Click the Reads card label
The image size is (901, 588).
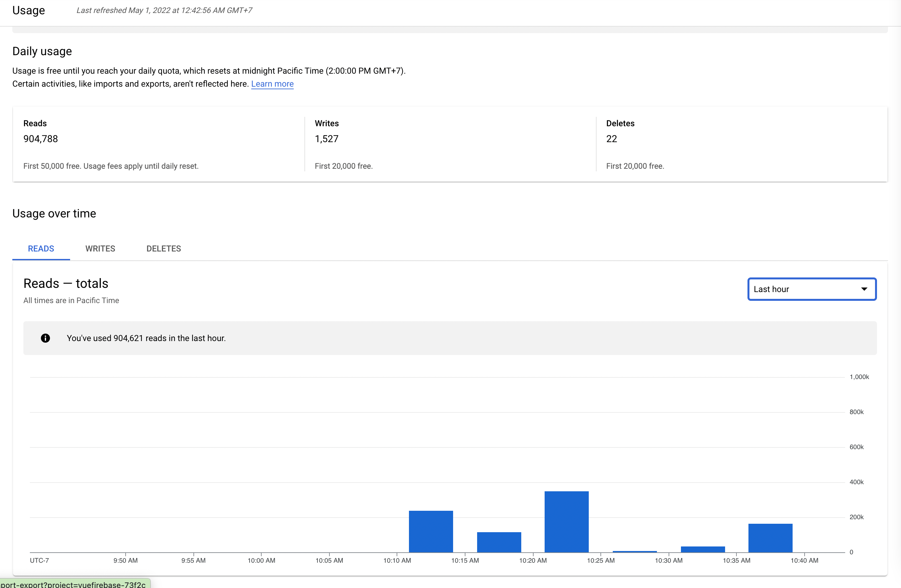35,123
